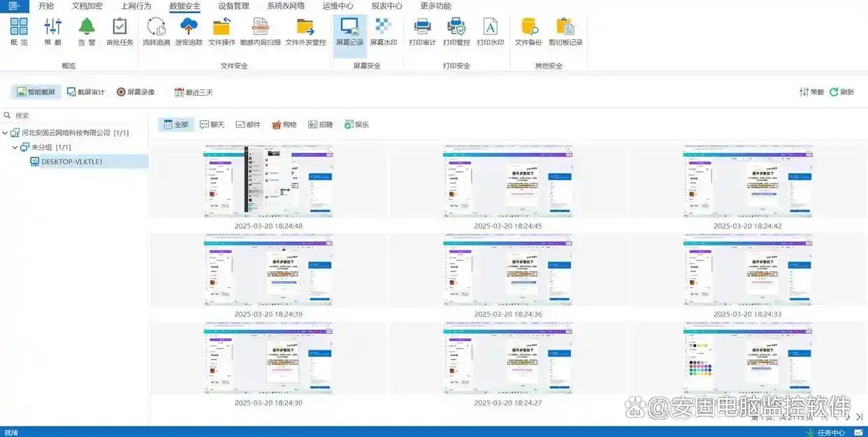
Task: Click the 2025-03-20 18:24:48 timestamp text
Action: pyautogui.click(x=268, y=226)
